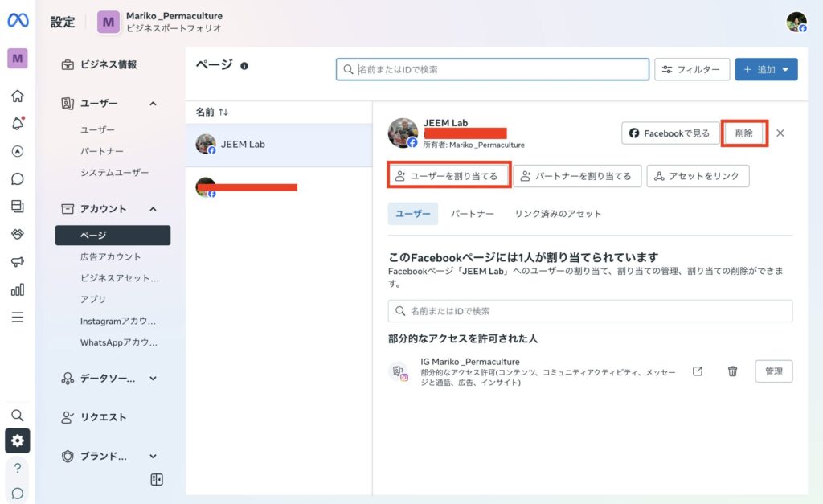This screenshot has height=504, width=823.
Task: Open external link icon beside IG Mariko
Action: pos(698,371)
